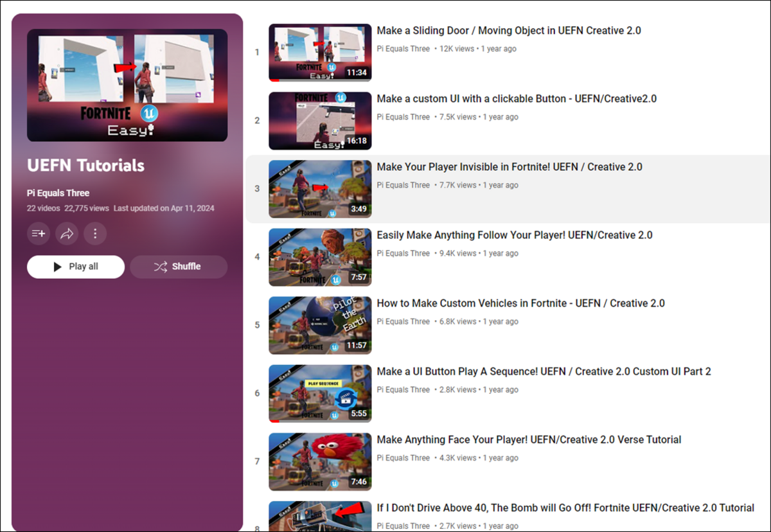Open Pi Equals Three channel under playlist title
Screen dimensions: 771x532
tap(58, 193)
